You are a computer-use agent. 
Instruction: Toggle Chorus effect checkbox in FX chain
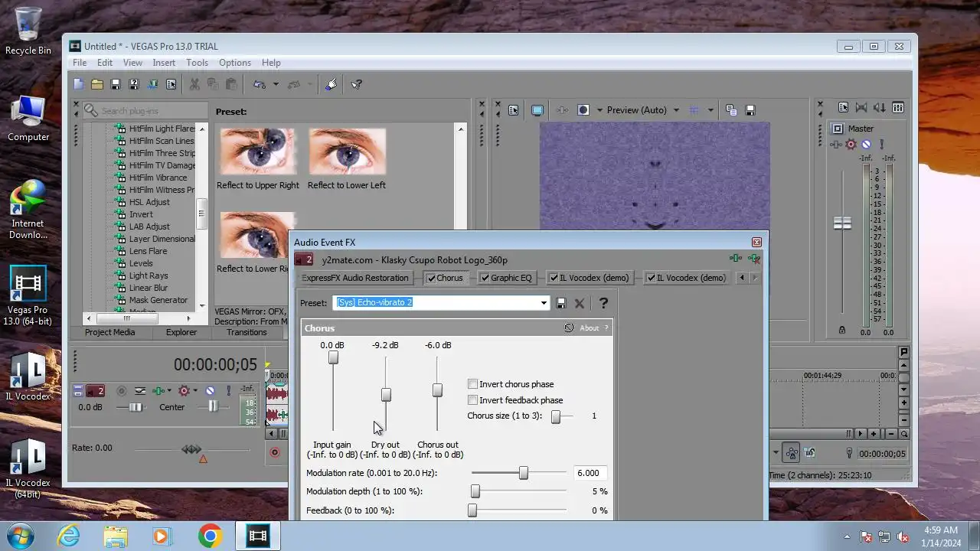pos(431,278)
